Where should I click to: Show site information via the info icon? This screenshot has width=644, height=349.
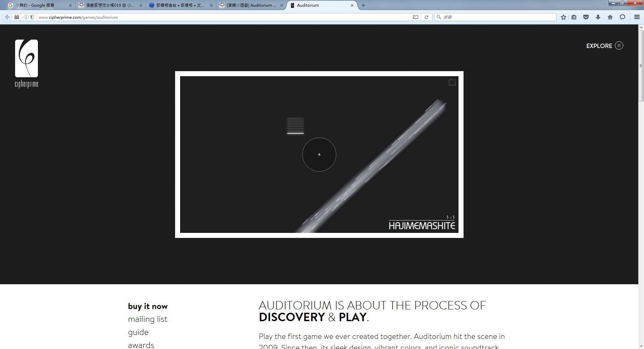point(26,17)
